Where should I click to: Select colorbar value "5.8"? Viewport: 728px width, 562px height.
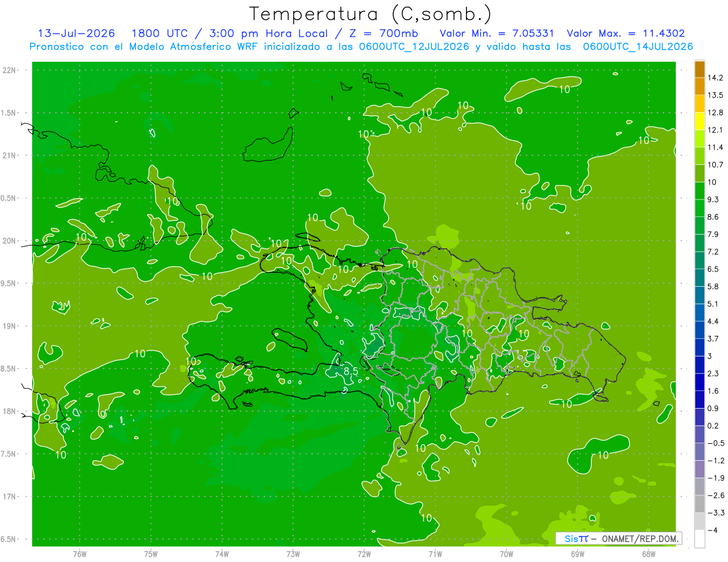[713, 287]
